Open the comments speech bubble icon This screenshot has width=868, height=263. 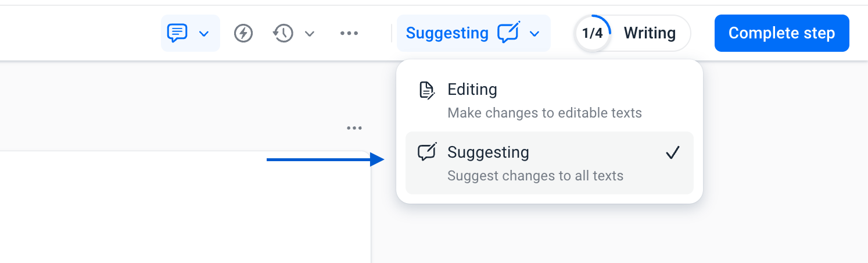pos(177,33)
